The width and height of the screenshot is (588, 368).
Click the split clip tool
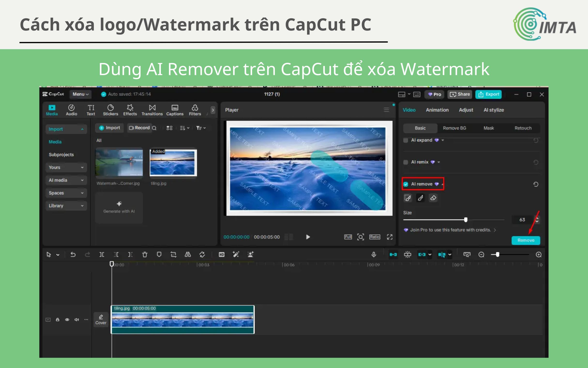click(x=102, y=255)
